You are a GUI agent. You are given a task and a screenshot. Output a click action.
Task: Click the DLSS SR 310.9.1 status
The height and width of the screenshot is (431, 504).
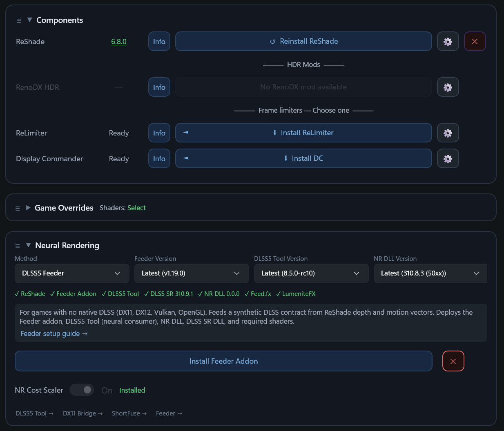(x=168, y=294)
